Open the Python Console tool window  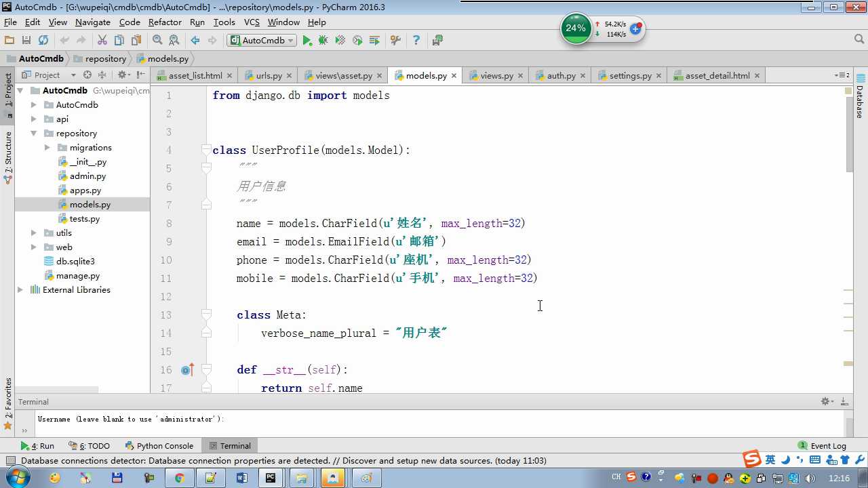click(159, 446)
